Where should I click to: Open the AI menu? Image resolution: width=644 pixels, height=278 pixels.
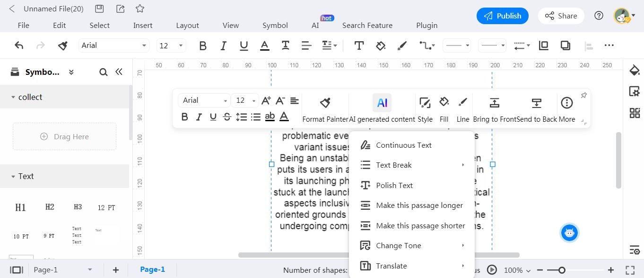tap(315, 26)
